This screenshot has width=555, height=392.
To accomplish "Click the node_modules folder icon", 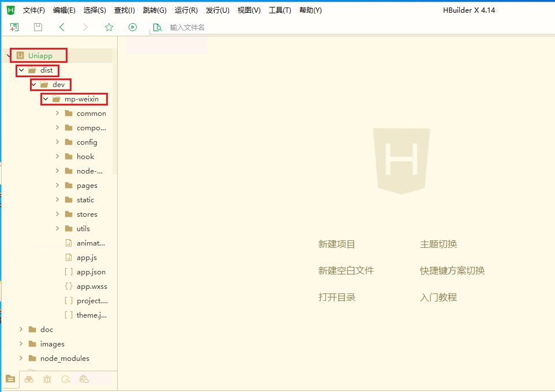I will [x=32, y=358].
